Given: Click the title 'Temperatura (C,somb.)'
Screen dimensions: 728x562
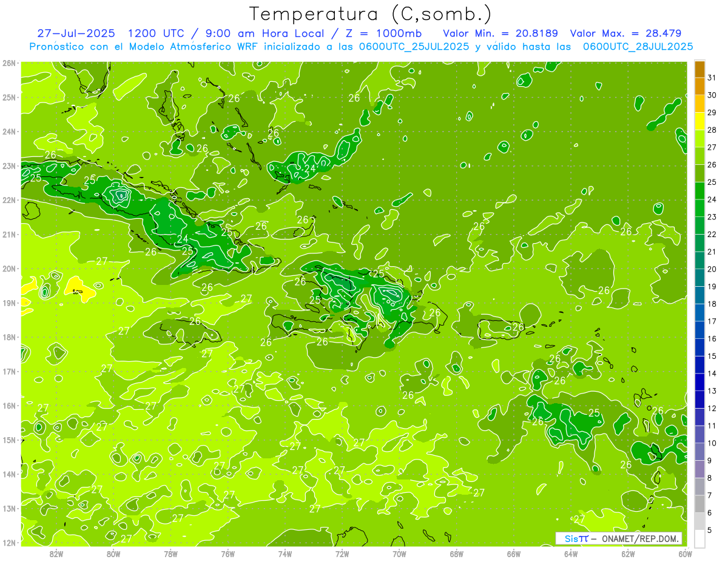Looking at the screenshot, I should 371,14.
